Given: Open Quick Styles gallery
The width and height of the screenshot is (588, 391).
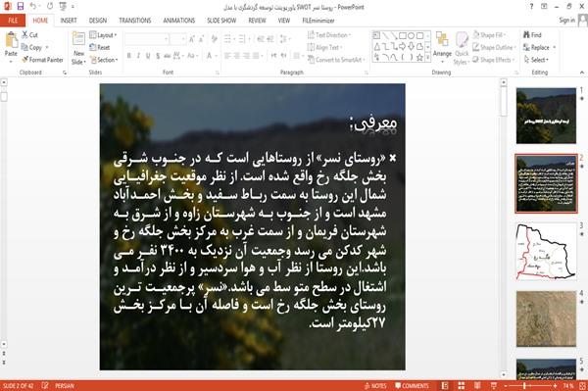Looking at the screenshot, I should coord(462,48).
